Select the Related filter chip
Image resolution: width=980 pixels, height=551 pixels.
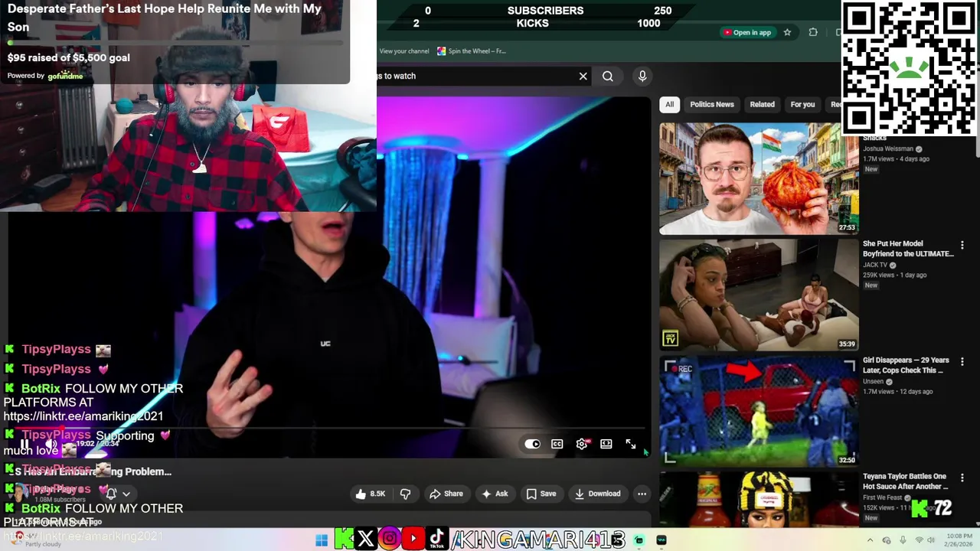[762, 104]
